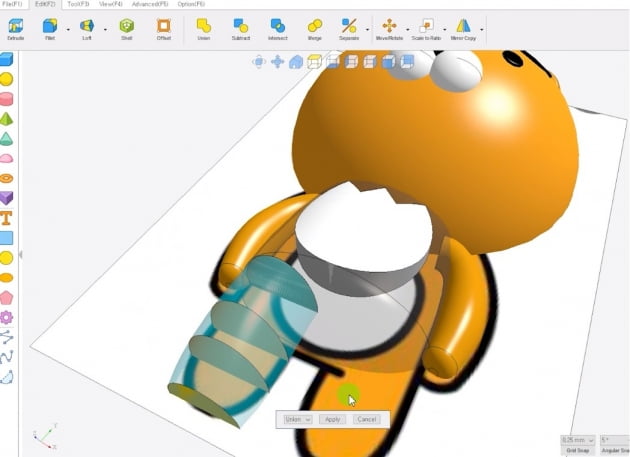
Task: Expand the Move/Rotate dropdown arrow
Action: pos(407,30)
